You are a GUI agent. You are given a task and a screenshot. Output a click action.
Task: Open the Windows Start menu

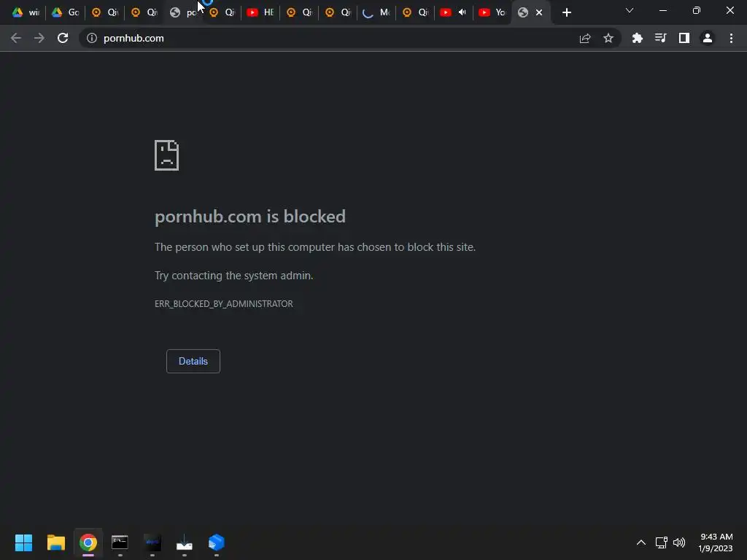click(23, 542)
